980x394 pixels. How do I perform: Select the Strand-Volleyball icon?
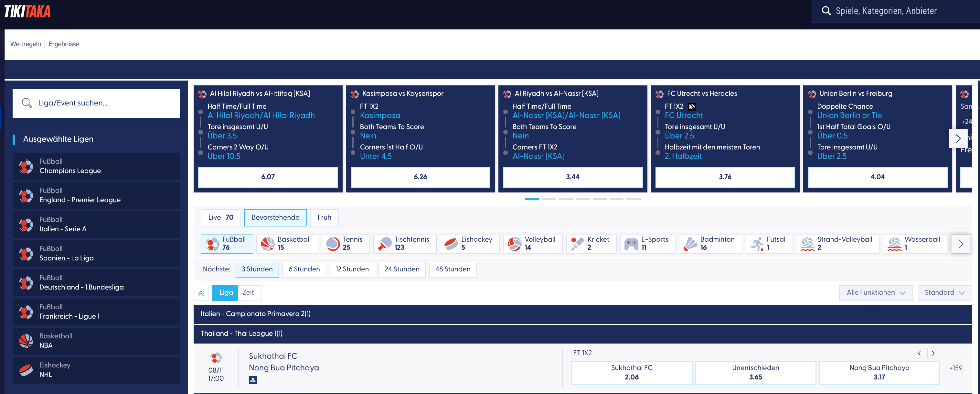tap(807, 244)
